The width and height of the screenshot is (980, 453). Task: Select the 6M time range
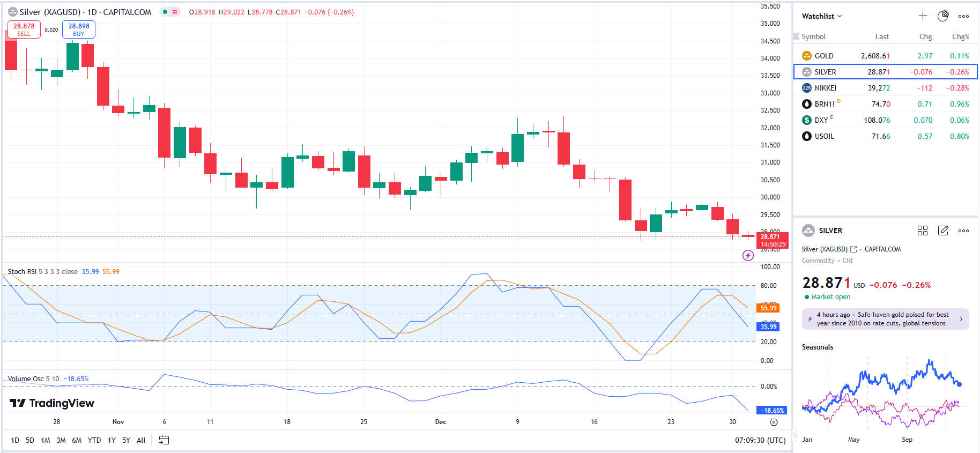point(77,440)
